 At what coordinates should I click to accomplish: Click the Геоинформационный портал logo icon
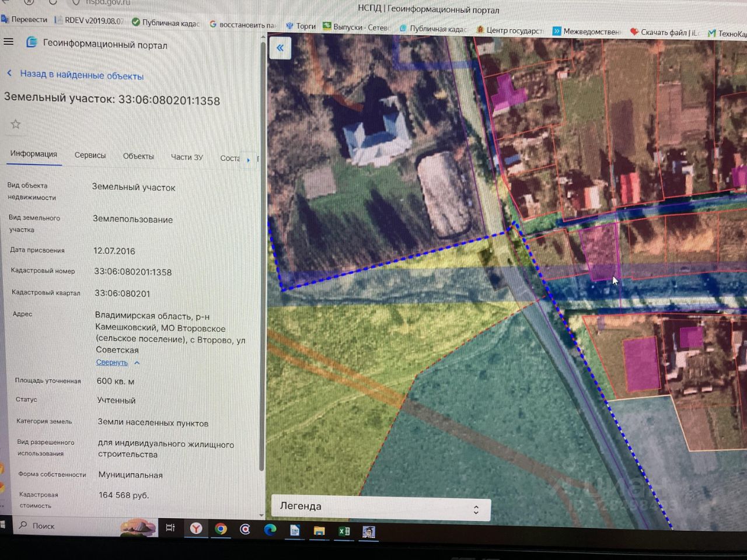(x=32, y=43)
